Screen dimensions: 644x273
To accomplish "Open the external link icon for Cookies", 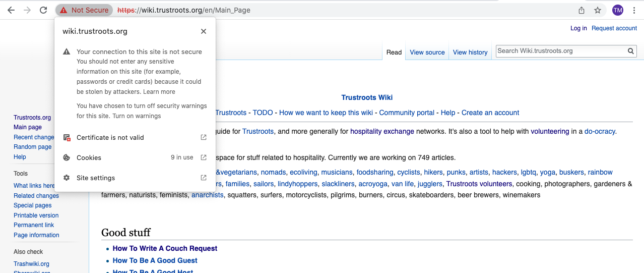I will tap(204, 157).
